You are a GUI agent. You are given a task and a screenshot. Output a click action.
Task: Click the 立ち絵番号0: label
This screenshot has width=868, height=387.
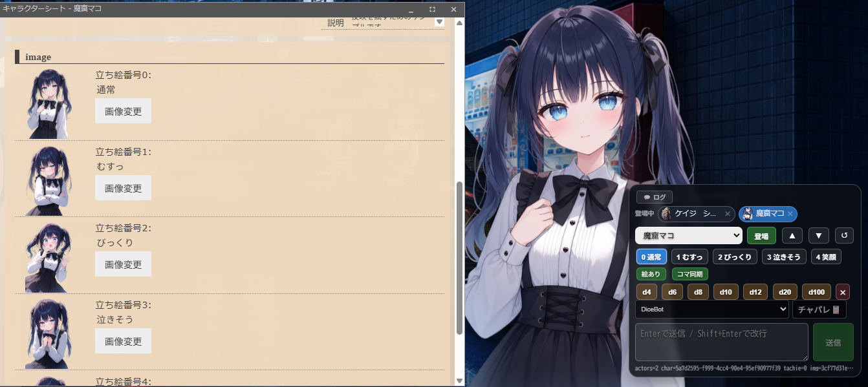123,75
